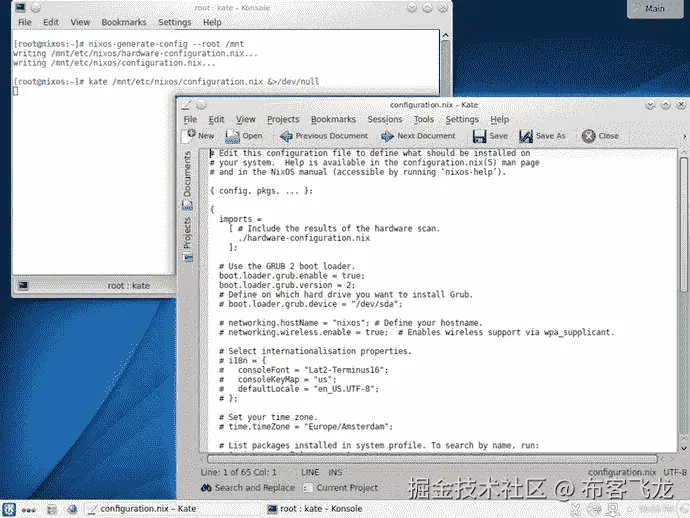Expand the Kate toolbar overflow arrow
Screen dimensions: 690x518
(x=684, y=136)
